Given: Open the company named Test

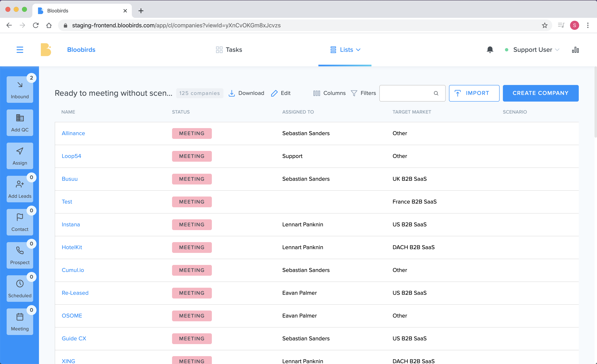Looking at the screenshot, I should [x=67, y=202].
